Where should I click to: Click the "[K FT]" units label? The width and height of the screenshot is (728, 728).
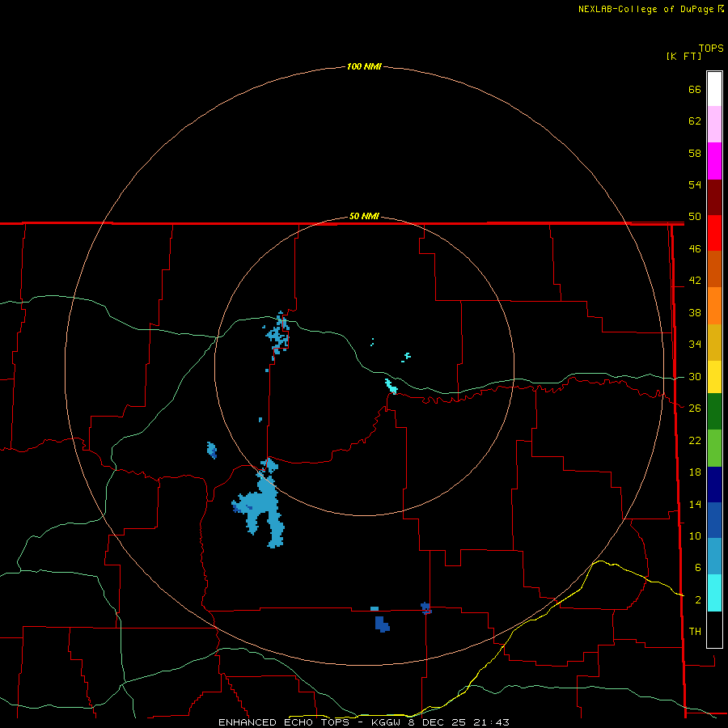click(684, 56)
